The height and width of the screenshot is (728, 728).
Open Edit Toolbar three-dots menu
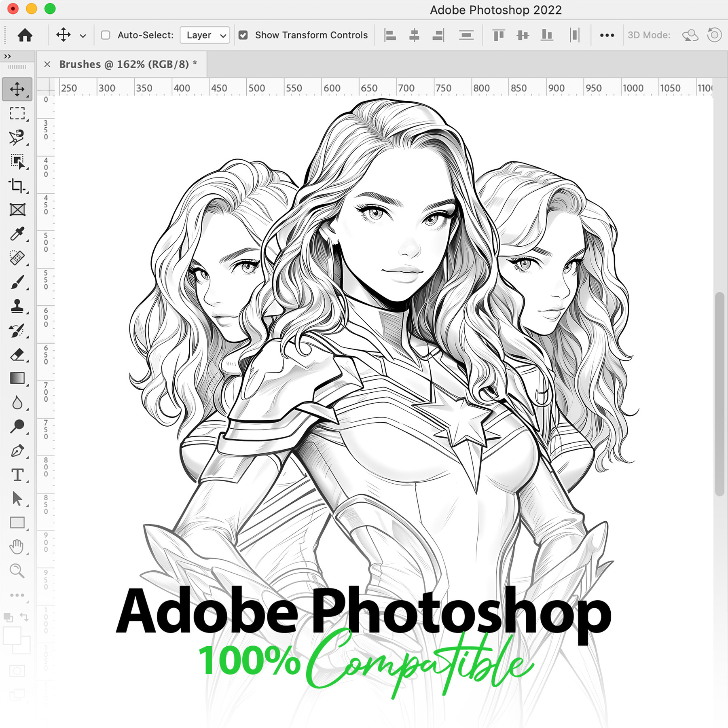click(17, 595)
